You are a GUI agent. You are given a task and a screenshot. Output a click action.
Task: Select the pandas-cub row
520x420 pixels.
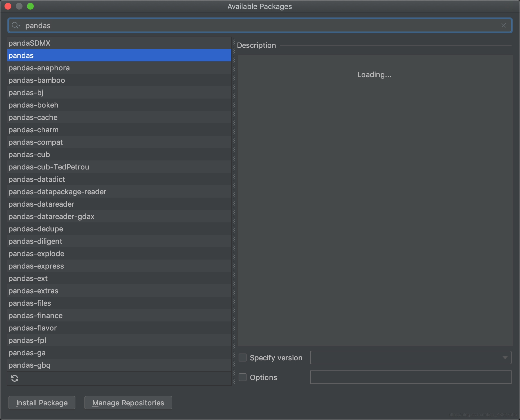[119, 155]
